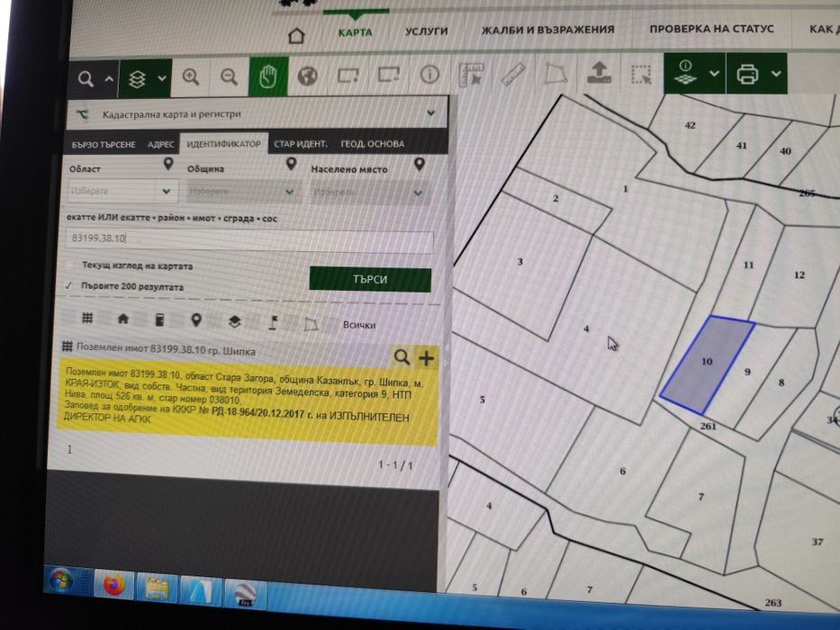The image size is (840, 630).
Task: Click the identifier input field 83199.38.10
Action: pyautogui.click(x=249, y=239)
